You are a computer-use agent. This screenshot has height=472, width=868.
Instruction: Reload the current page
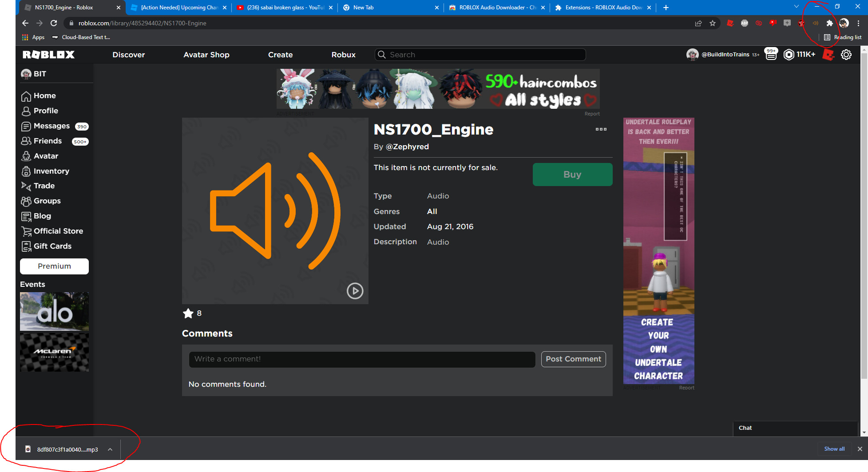[54, 23]
